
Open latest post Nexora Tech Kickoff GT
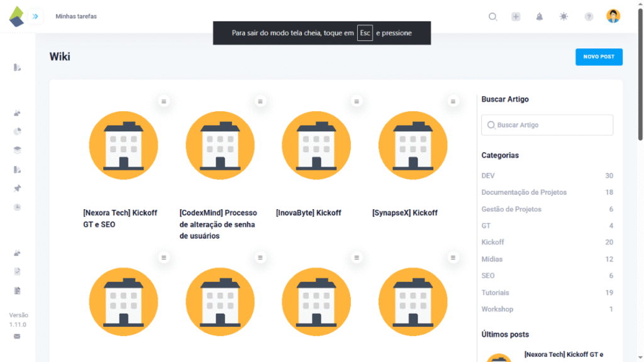(563, 354)
